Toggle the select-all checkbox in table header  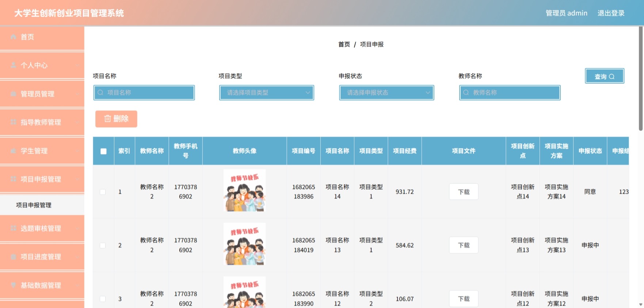click(104, 151)
